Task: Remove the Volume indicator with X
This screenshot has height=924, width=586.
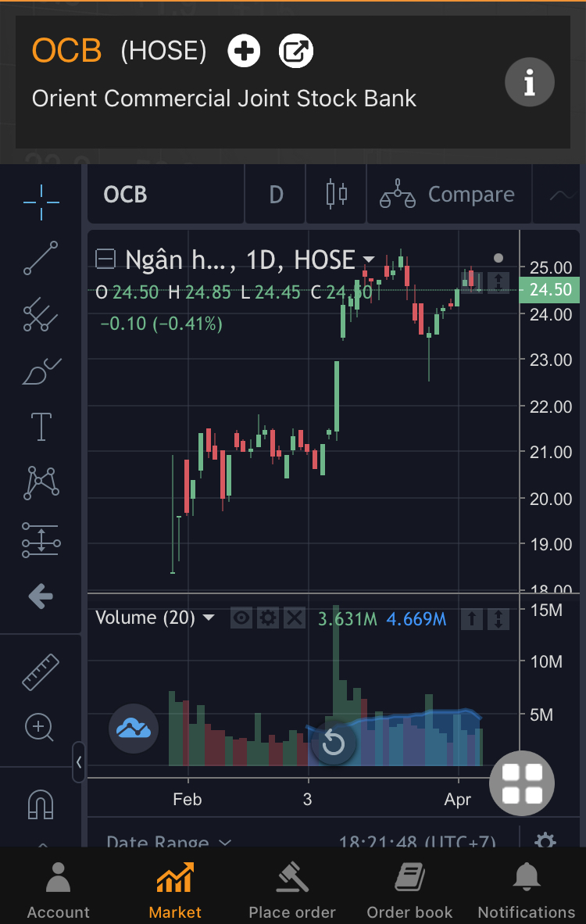Action: (x=295, y=618)
